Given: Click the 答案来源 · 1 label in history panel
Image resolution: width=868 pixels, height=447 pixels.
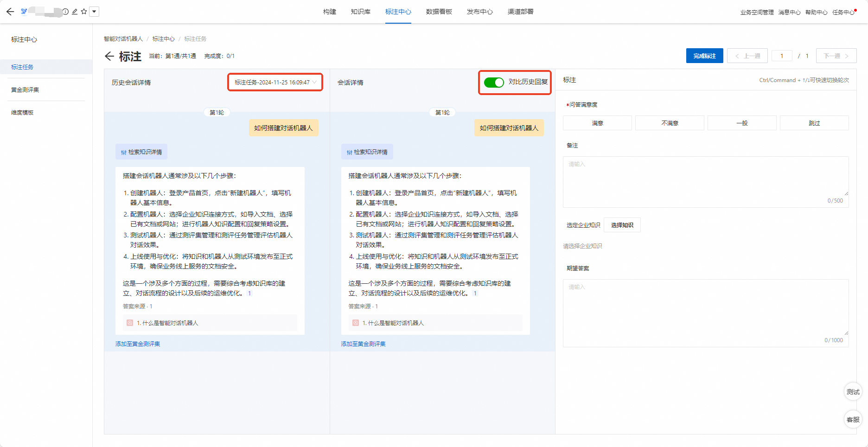Looking at the screenshot, I should coord(138,306).
